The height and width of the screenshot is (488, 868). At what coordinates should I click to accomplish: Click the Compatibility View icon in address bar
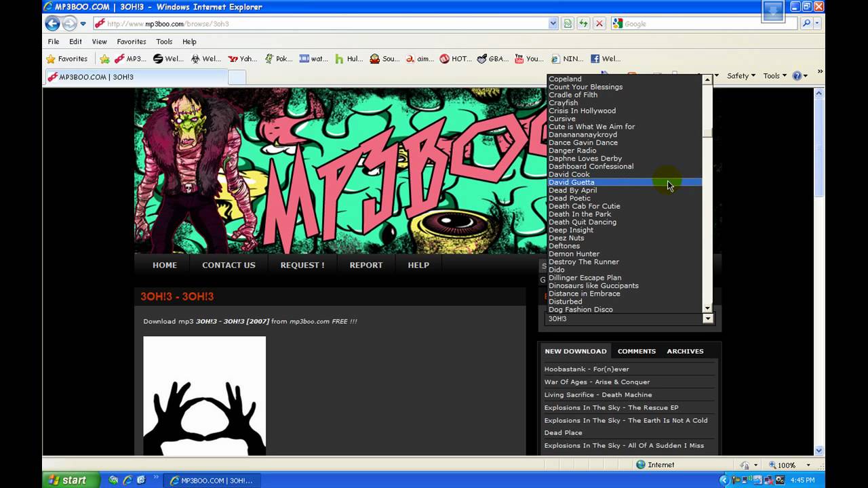pyautogui.click(x=568, y=23)
